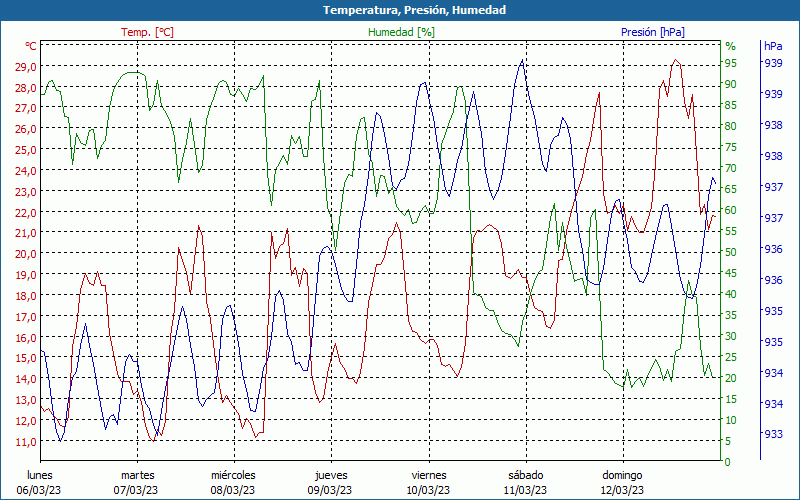Click the chart title 'Temperatura, Presión, Humedad'
The height and width of the screenshot is (500, 800).
click(x=414, y=10)
